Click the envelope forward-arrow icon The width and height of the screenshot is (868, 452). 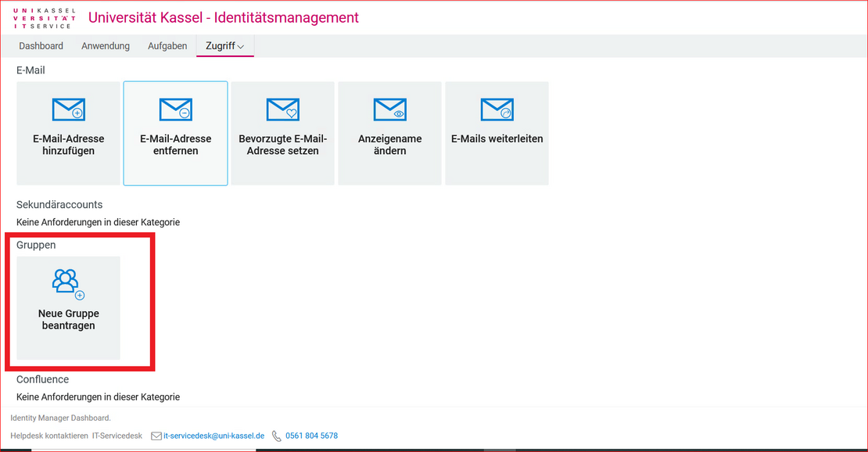click(x=497, y=109)
